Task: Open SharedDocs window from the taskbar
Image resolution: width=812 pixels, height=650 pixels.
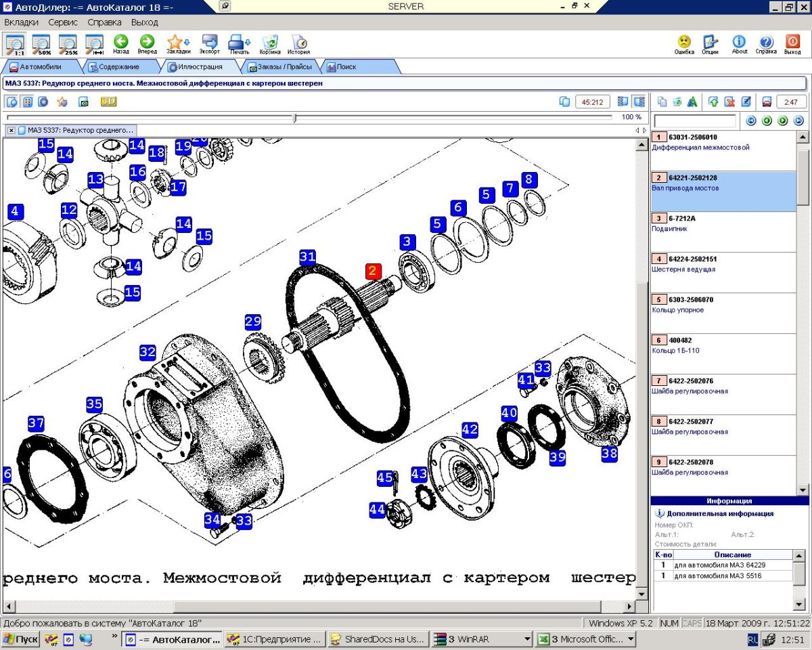Action: (x=378, y=639)
